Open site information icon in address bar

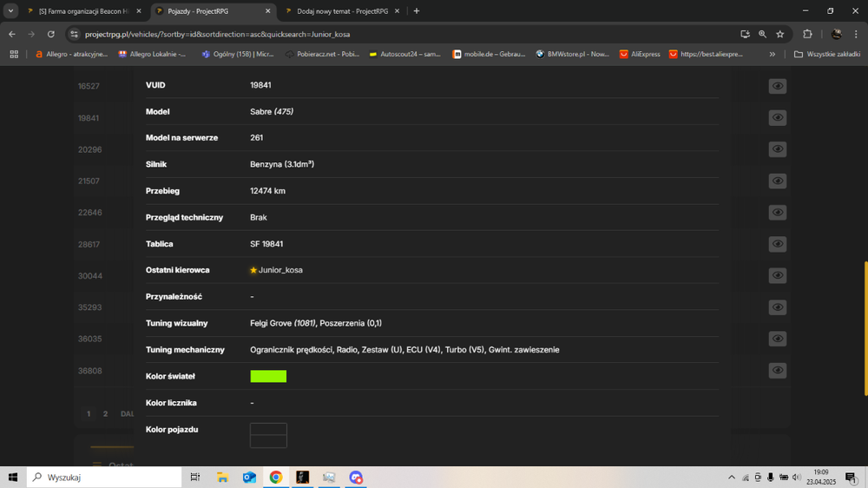click(x=74, y=35)
